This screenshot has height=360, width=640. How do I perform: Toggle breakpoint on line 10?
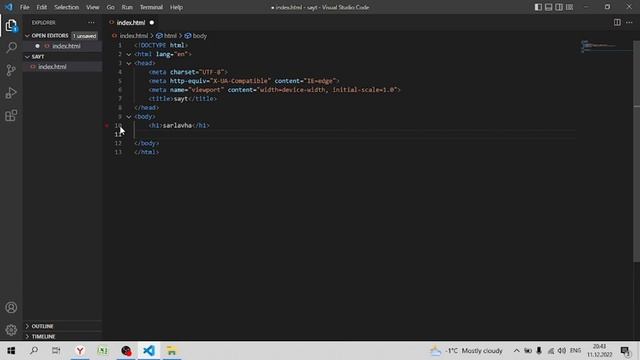[x=107, y=125]
